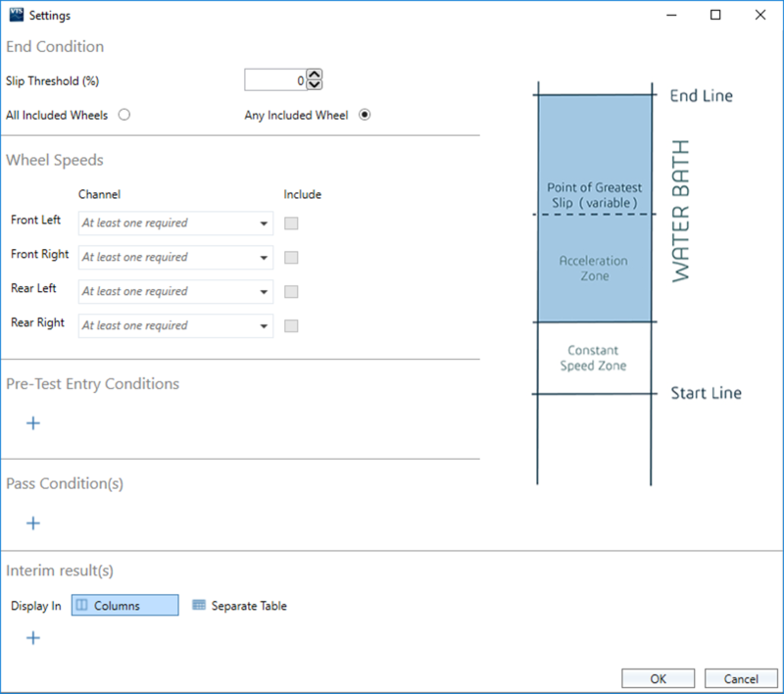Tick the Front Right Include checkbox

click(x=291, y=258)
